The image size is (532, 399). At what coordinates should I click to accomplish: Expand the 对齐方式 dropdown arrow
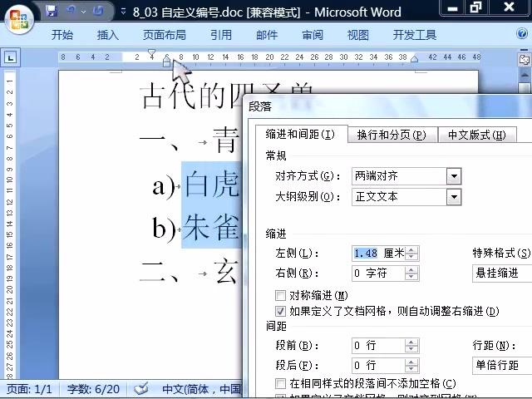454,176
